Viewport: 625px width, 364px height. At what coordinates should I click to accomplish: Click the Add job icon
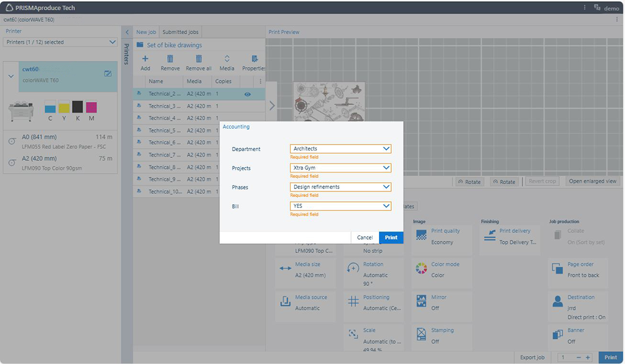click(145, 59)
